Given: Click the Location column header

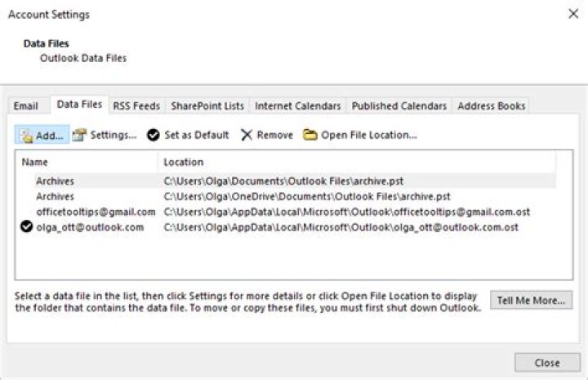Looking at the screenshot, I should pos(357,162).
